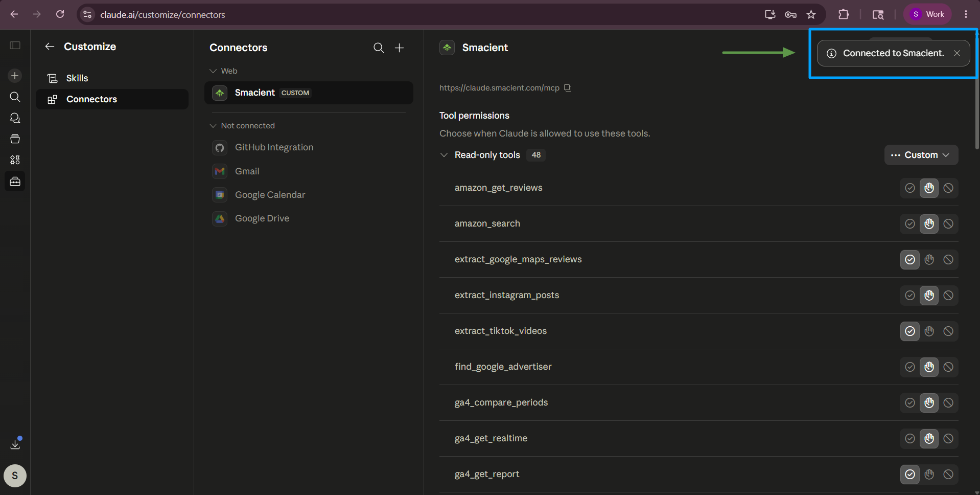
Task: Always allow find_google_advertiser tool
Action: [910, 367]
